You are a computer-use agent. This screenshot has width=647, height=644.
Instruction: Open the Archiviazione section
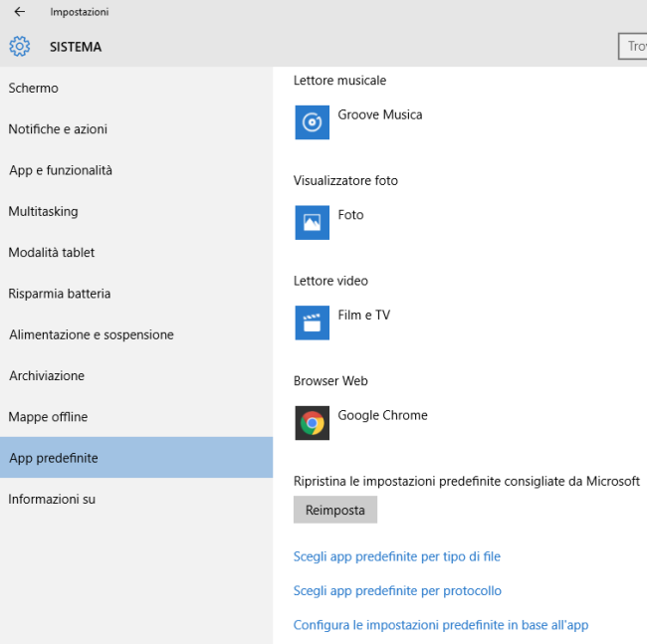click(x=47, y=376)
